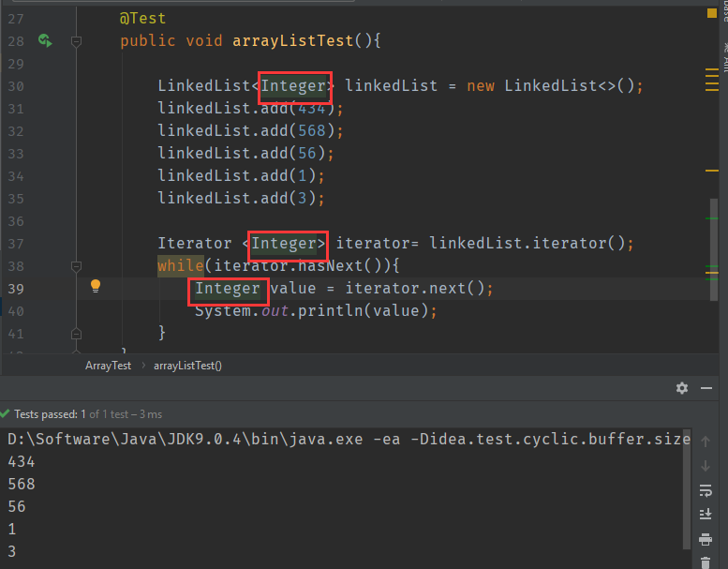Click linkedList.iterator() call on line 37
Viewport: 728px width, 569px height.
point(527,244)
